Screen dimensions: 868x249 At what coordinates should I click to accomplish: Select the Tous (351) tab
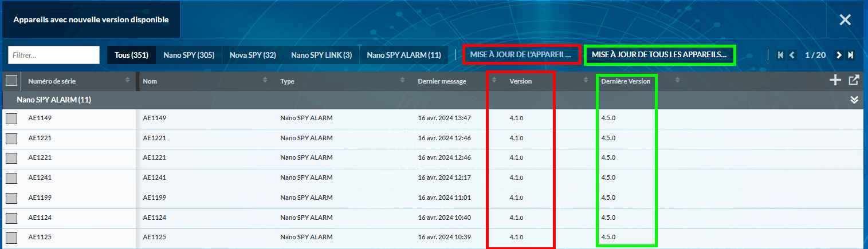[131, 55]
